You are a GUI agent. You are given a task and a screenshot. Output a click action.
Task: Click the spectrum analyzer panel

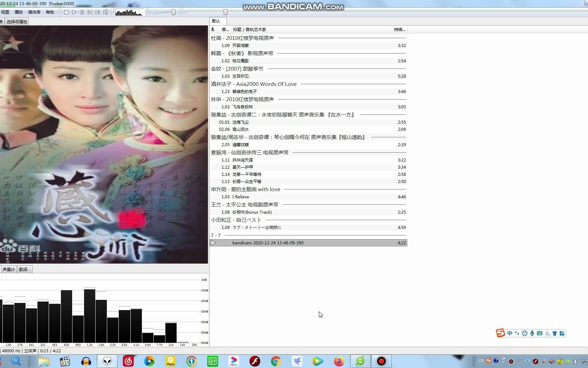click(x=104, y=310)
